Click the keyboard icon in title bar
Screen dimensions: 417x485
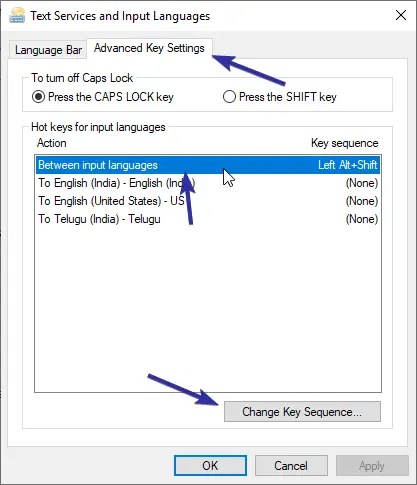(x=17, y=15)
